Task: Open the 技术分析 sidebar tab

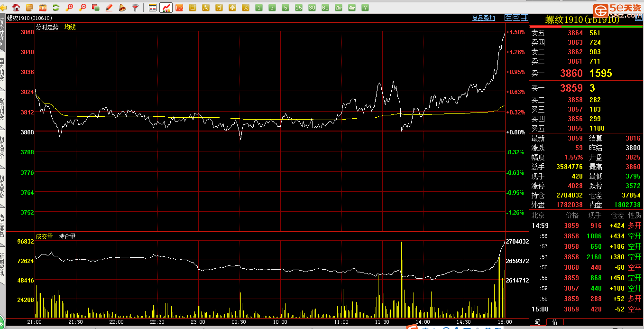Action: 2,31
